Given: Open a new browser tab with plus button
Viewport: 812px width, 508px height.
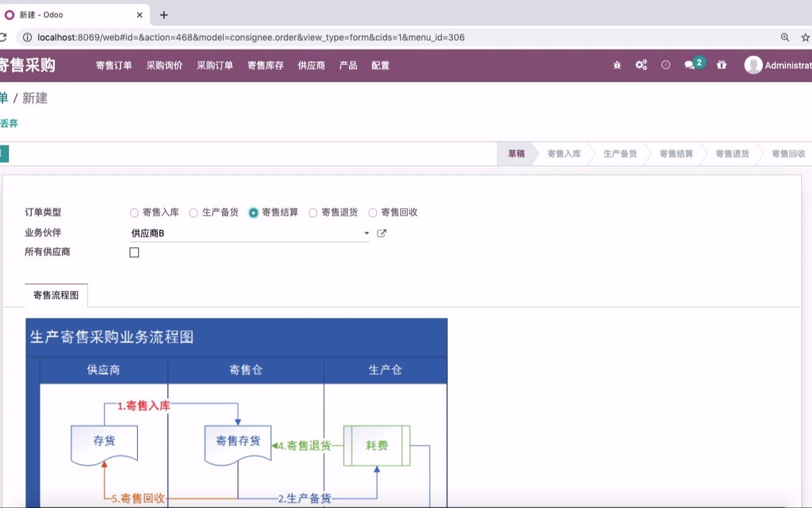Looking at the screenshot, I should (x=164, y=14).
